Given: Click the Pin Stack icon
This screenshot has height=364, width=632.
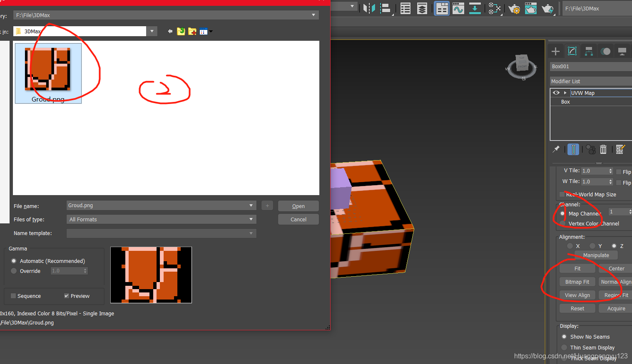Looking at the screenshot, I should (x=556, y=149).
